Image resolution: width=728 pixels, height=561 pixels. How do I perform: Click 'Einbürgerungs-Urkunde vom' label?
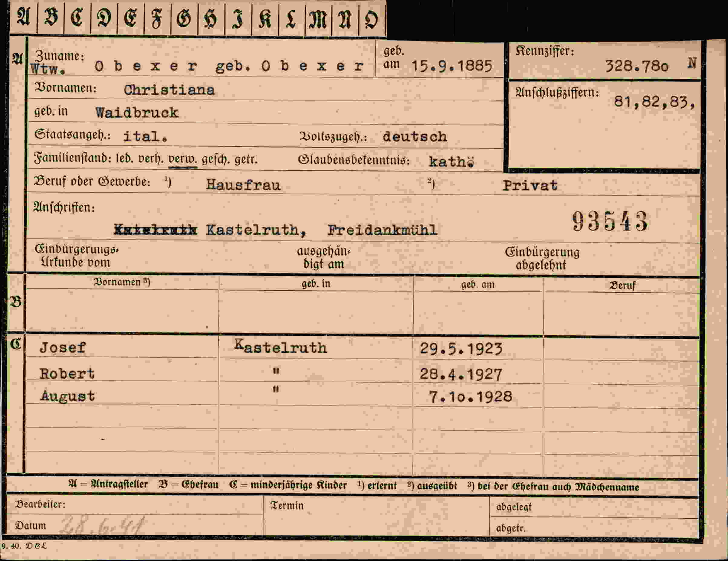pos(76,256)
